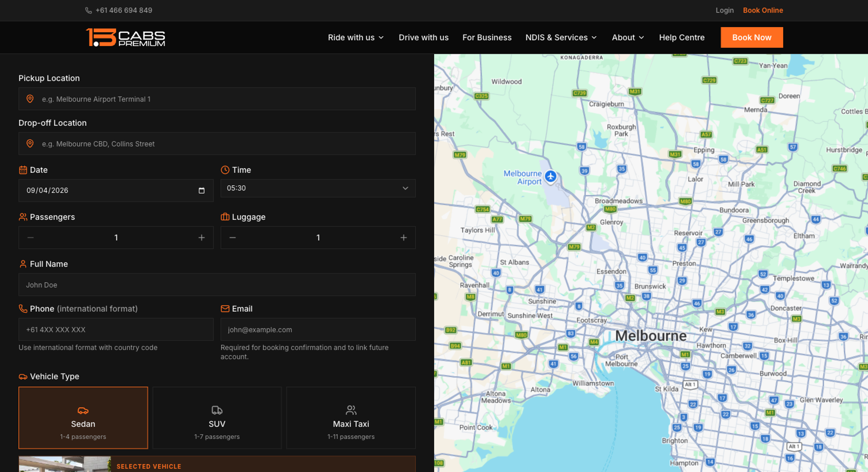
Task: Go to the For Business page
Action: [x=487, y=37]
